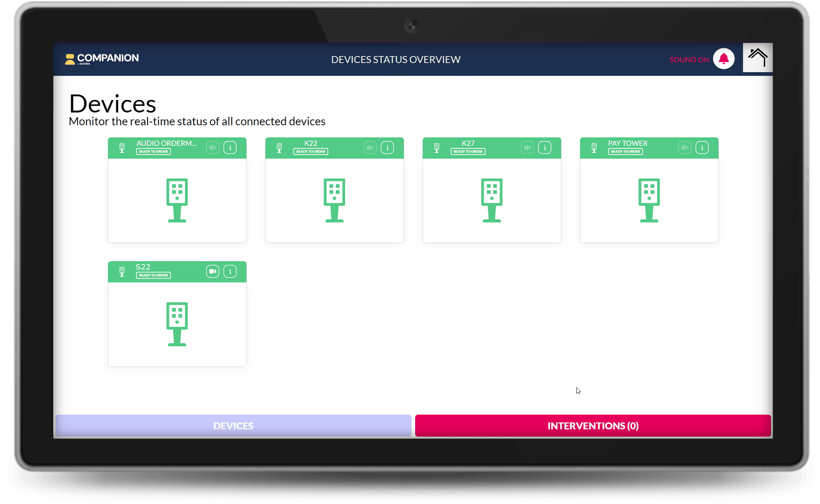Open AUDIO ORDERM... kiosk card body
820x504 pixels.
click(177, 200)
